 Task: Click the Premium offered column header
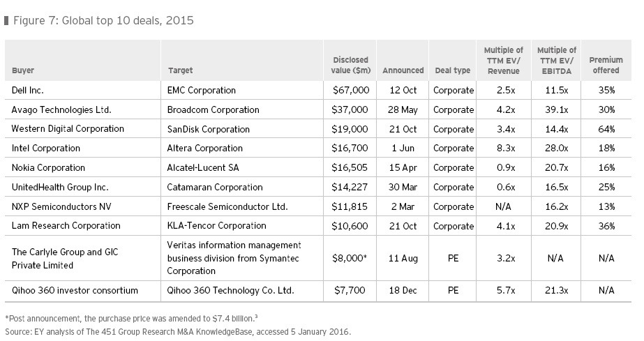click(x=606, y=66)
